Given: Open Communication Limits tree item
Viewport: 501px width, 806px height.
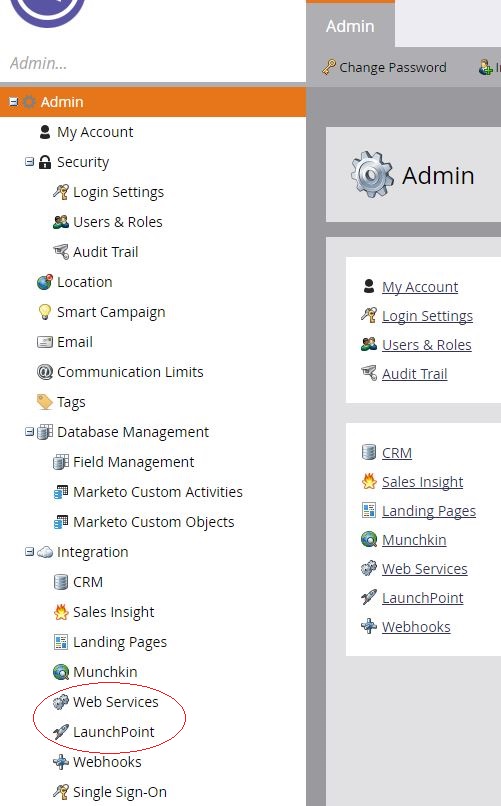Looking at the screenshot, I should tap(130, 372).
